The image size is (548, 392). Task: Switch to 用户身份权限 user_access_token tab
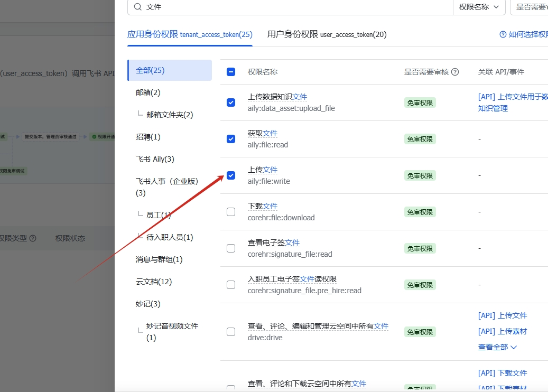[327, 34]
